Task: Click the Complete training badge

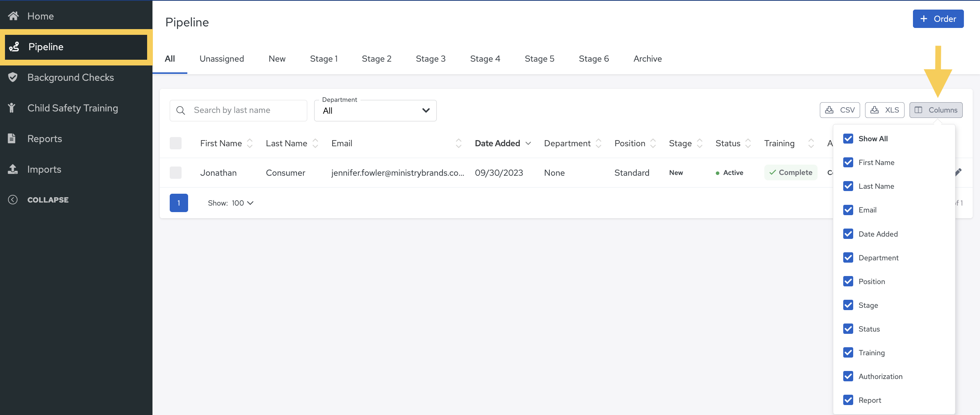Action: point(791,172)
